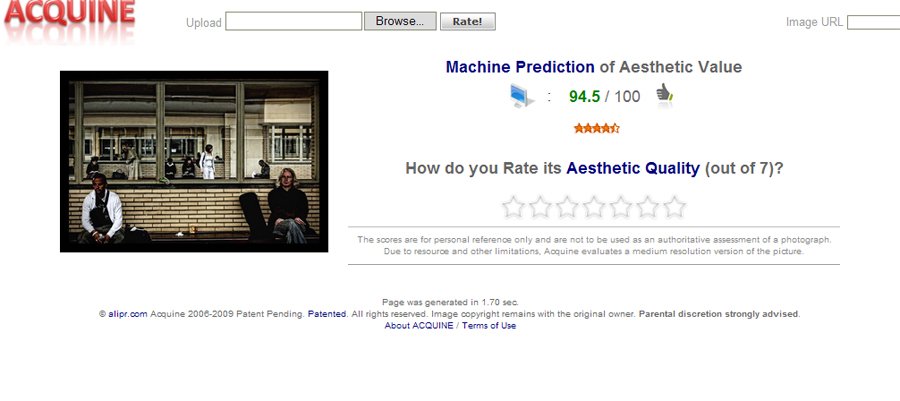
Task: Click the ACQUINE logo
Action: pyautogui.click(x=68, y=18)
